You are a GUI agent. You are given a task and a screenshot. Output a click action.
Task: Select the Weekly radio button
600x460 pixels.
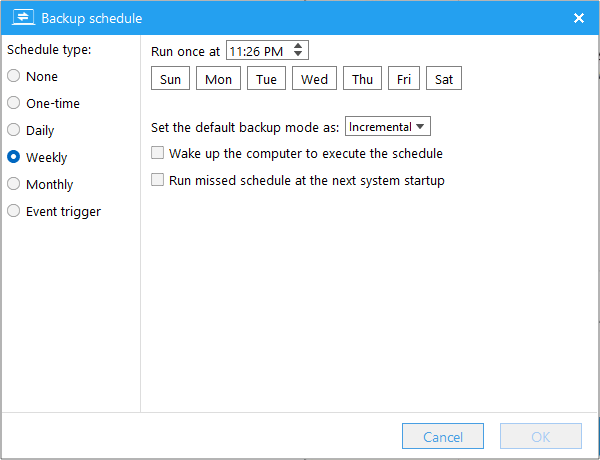point(14,157)
